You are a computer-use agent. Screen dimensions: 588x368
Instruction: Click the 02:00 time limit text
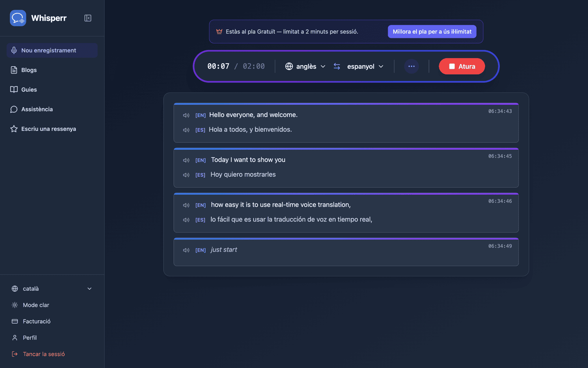pos(254,66)
